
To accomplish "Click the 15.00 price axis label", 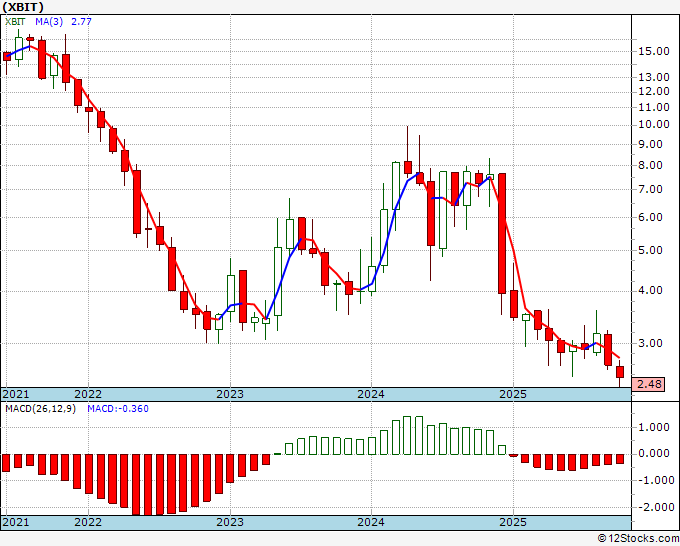I will click(653, 51).
